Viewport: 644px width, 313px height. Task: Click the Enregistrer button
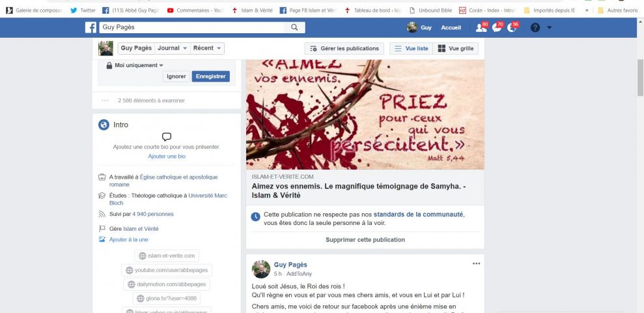(x=211, y=76)
